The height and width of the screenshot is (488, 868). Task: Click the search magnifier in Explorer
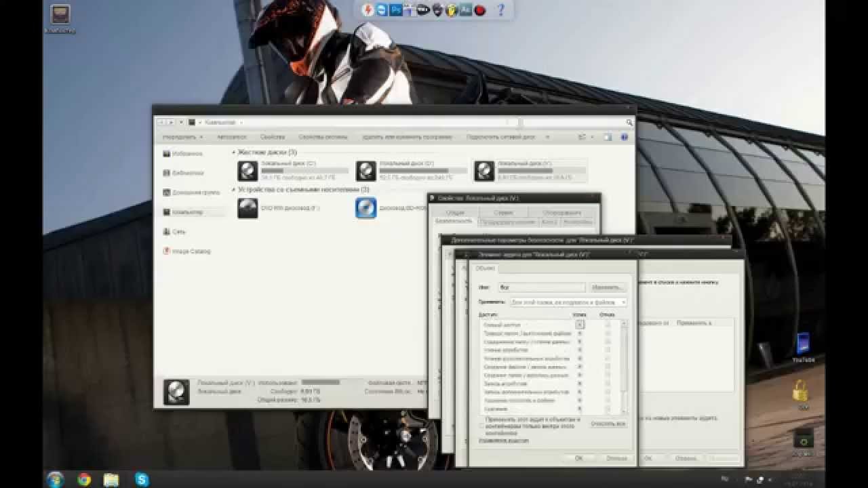point(629,123)
